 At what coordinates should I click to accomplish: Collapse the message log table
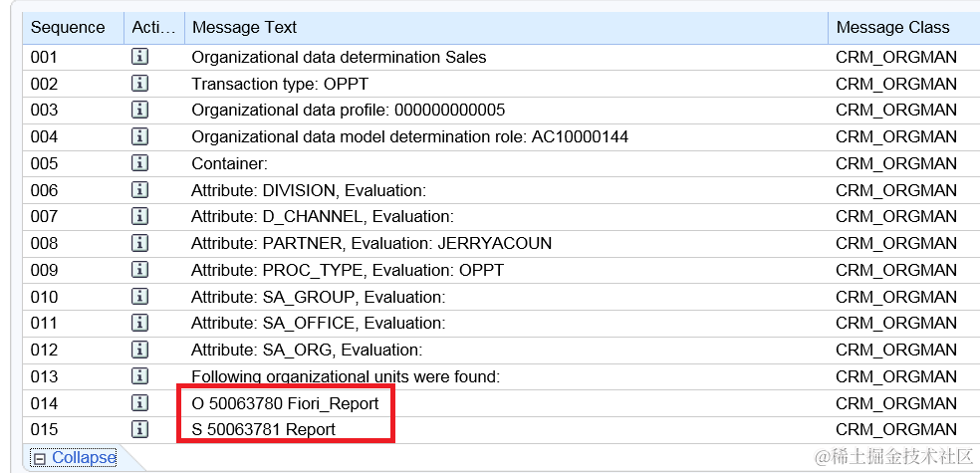point(75,458)
